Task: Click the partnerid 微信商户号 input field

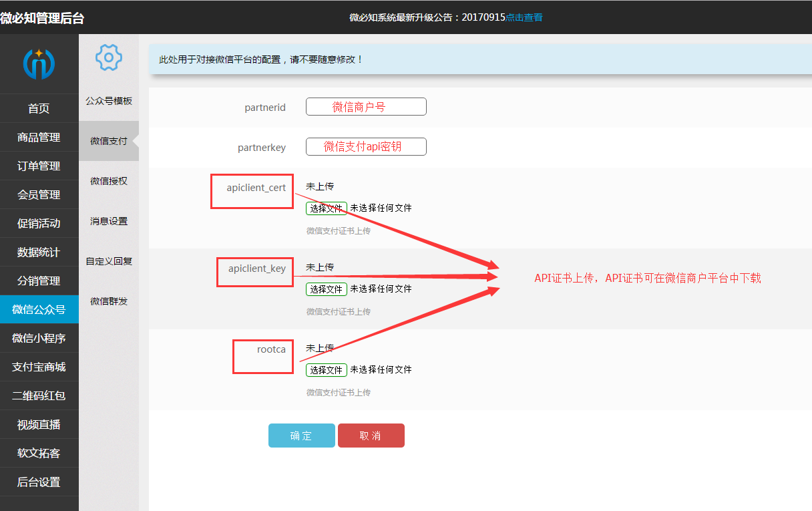Action: [366, 106]
